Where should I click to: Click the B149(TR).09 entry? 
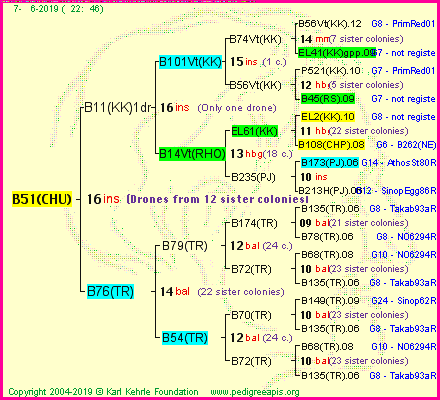pyautogui.click(x=330, y=301)
